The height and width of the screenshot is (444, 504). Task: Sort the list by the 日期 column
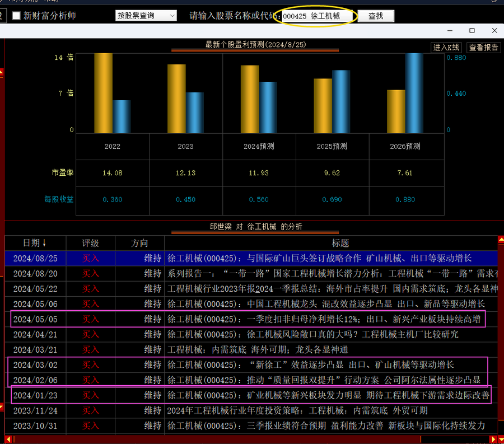(x=35, y=243)
